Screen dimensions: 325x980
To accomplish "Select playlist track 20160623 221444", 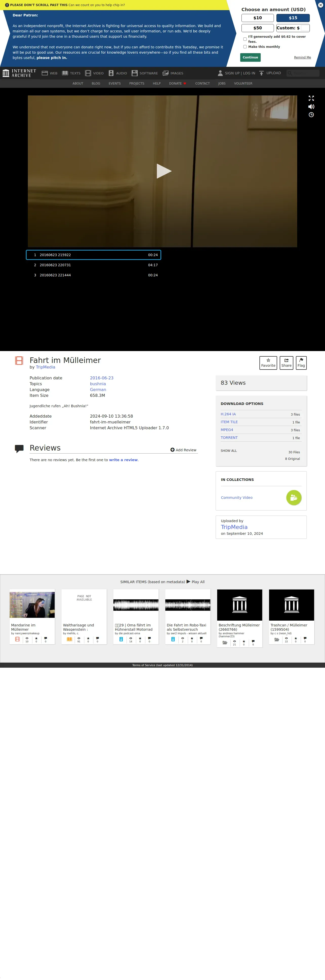I will (x=94, y=275).
